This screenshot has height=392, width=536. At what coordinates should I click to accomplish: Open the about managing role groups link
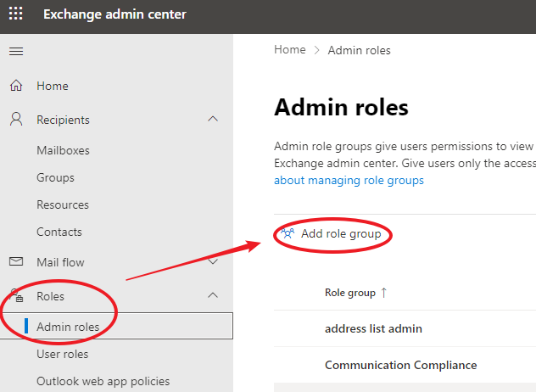[349, 180]
